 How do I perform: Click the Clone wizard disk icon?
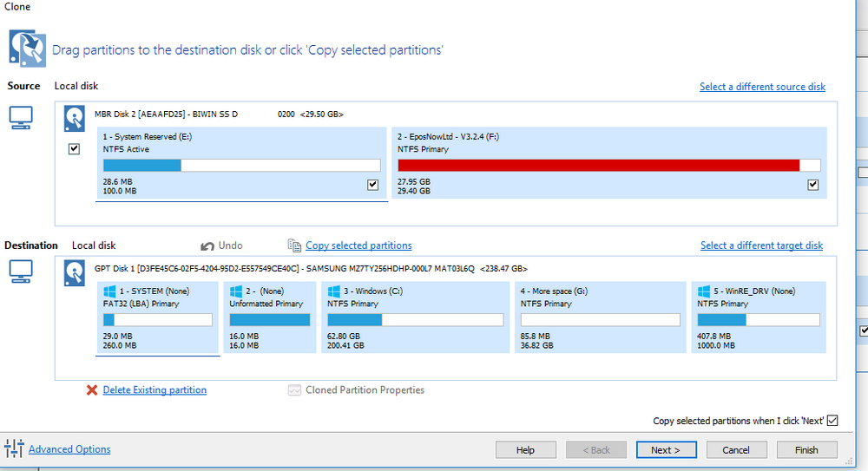click(27, 49)
